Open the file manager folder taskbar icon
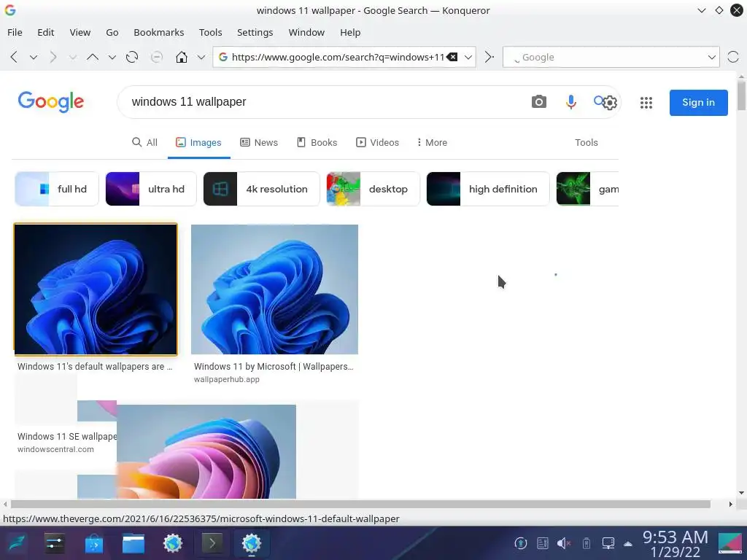This screenshot has width=747, height=560. (x=133, y=542)
